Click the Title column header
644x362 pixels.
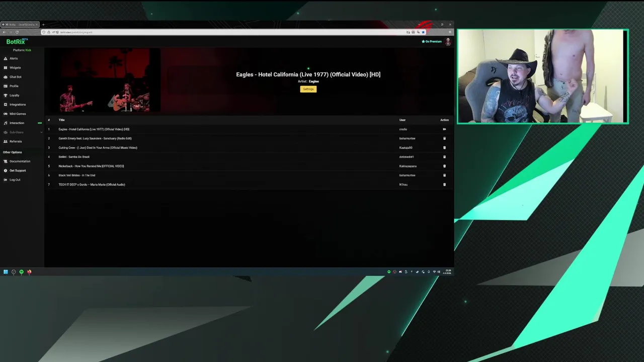(61, 120)
